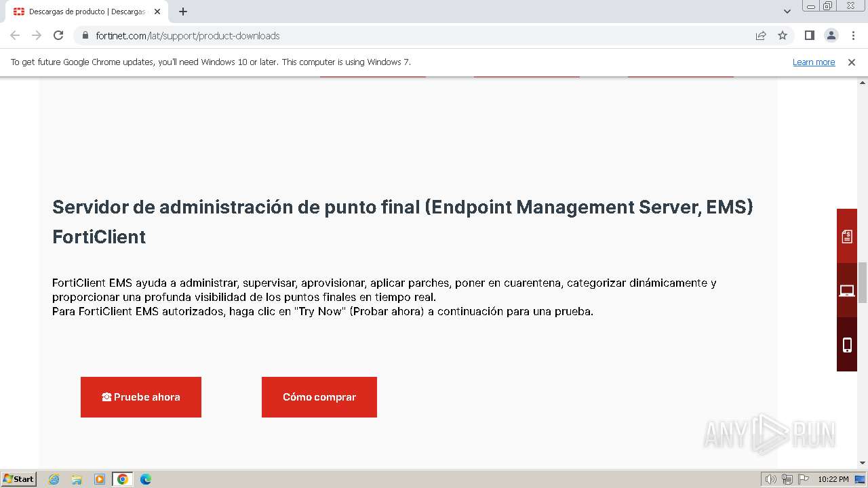The image size is (868, 488).
Task: Share this page icon
Action: pyautogui.click(x=761, y=35)
